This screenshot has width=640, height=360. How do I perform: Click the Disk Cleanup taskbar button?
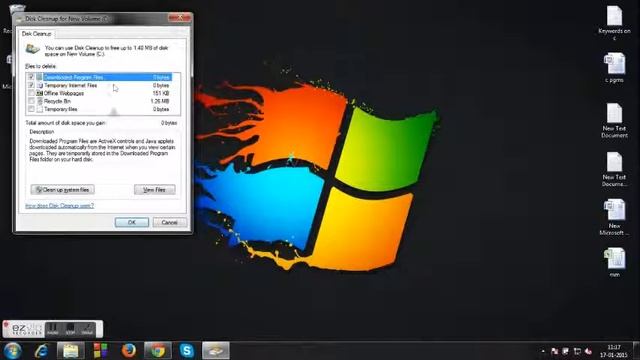point(216,351)
